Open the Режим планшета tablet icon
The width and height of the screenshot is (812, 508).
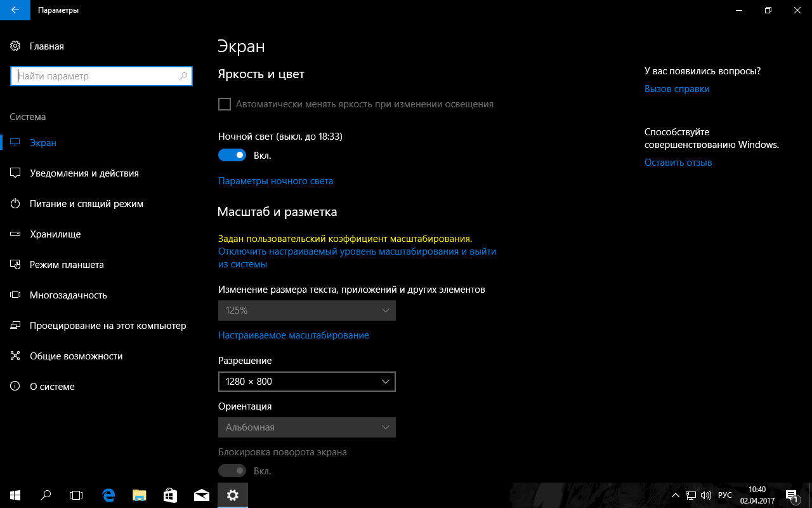click(x=15, y=265)
